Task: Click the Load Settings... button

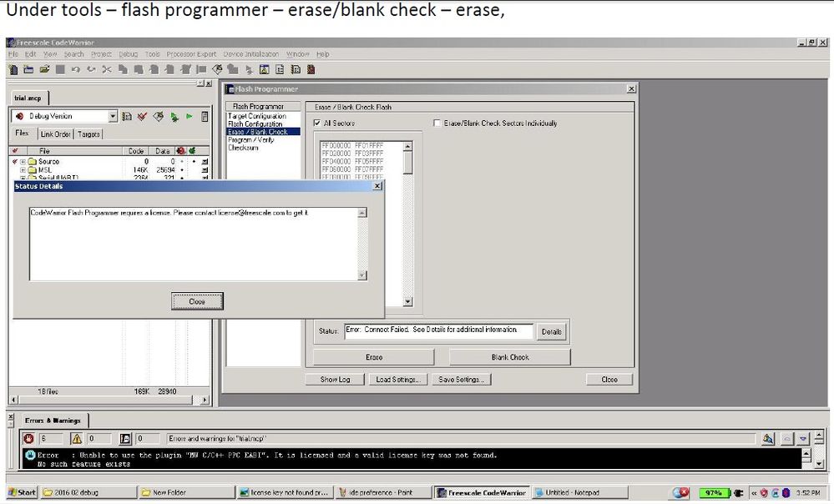Action: [398, 380]
